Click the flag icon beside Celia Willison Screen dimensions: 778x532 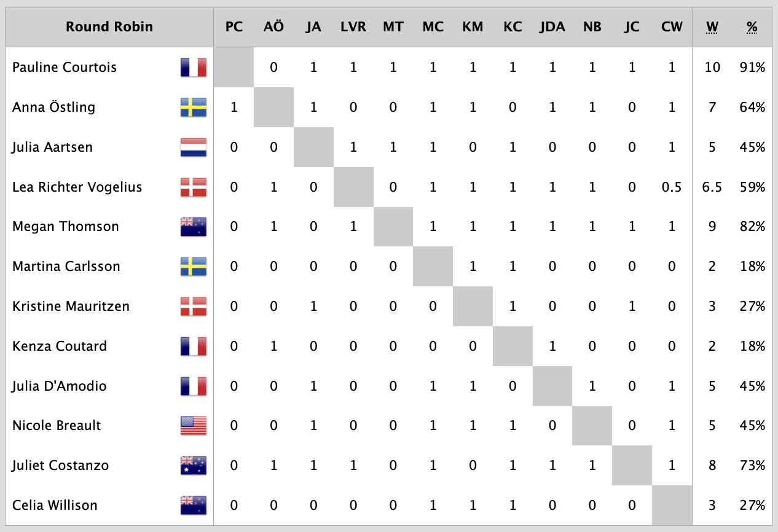pyautogui.click(x=194, y=506)
